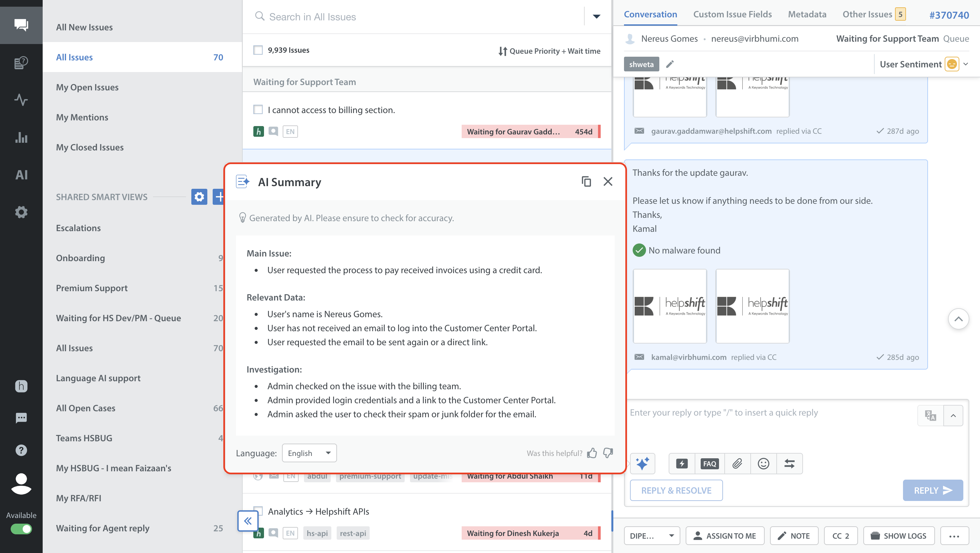Click the thumbs up helpful icon
This screenshot has height=553, width=980.
point(592,453)
